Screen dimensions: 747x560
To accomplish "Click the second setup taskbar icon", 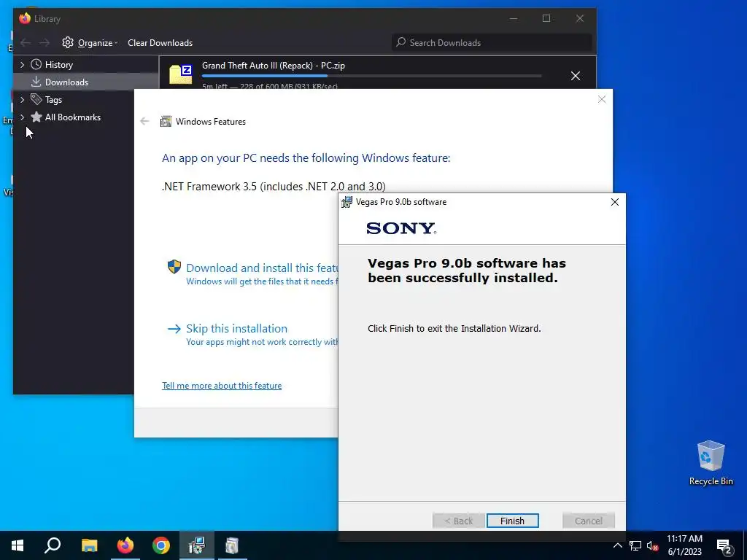I will click(x=232, y=545).
